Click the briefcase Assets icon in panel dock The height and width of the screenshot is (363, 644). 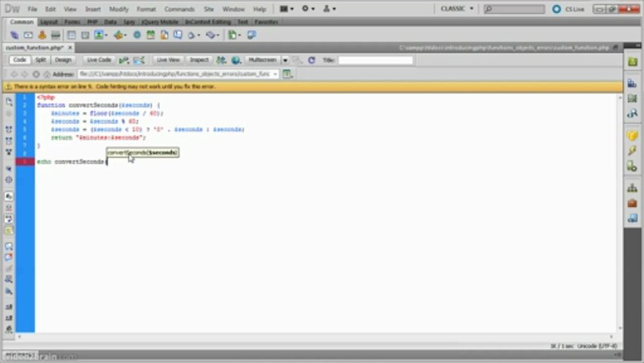tap(632, 203)
